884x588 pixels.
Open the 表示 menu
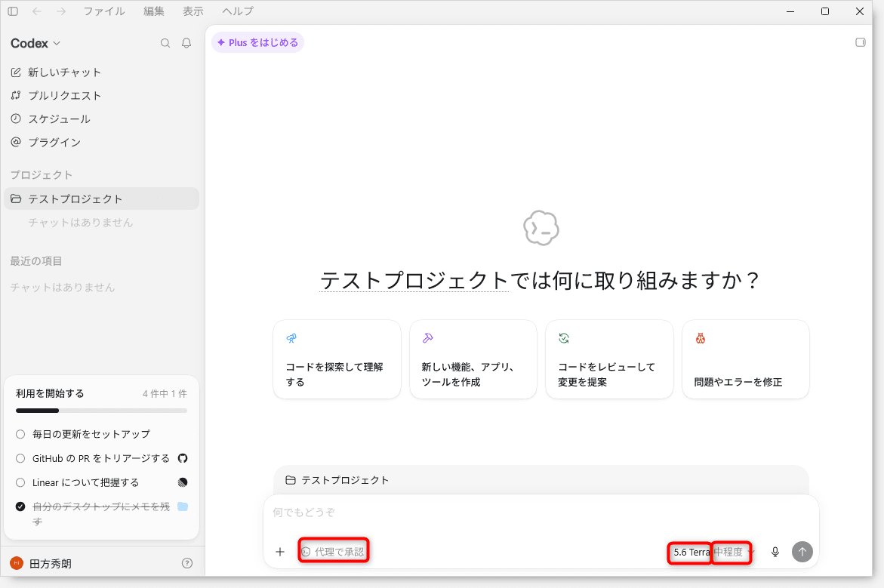pos(193,11)
